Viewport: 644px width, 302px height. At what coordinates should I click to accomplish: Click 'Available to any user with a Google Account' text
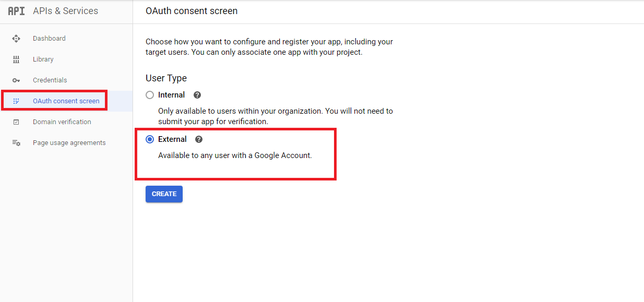pyautogui.click(x=235, y=155)
